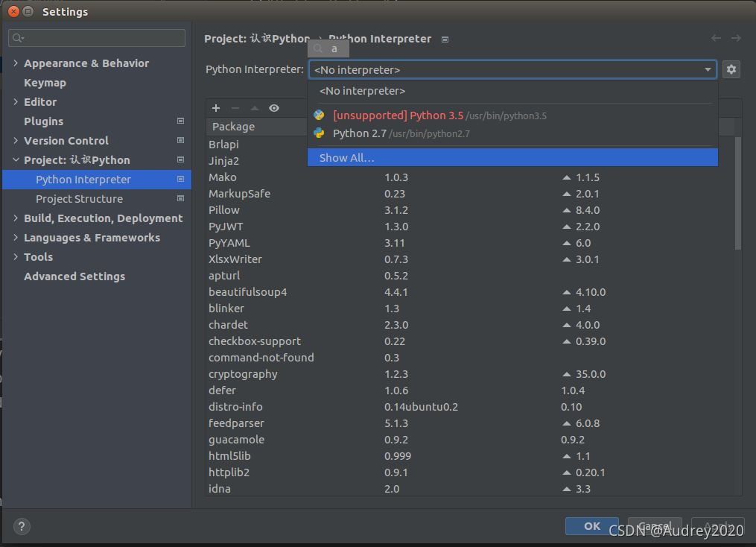Screen dimensions: 756x547
Task: Select the beautifulsoup4 package row
Action: [470, 292]
